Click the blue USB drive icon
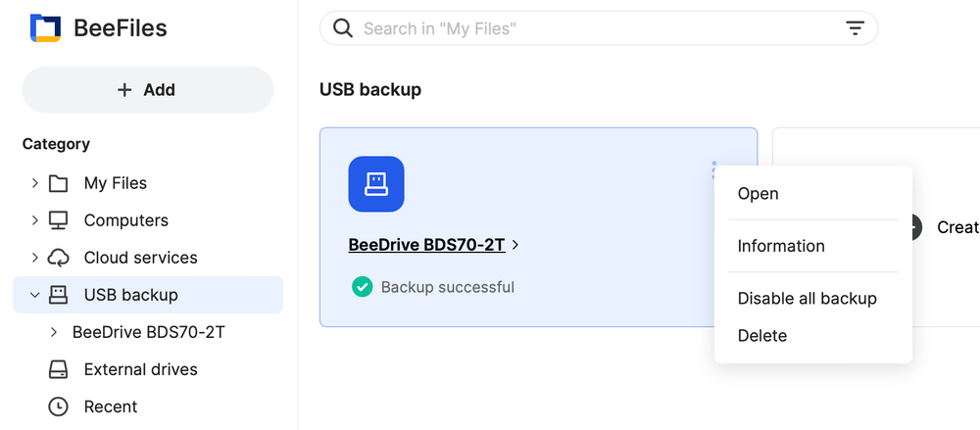 (376, 184)
